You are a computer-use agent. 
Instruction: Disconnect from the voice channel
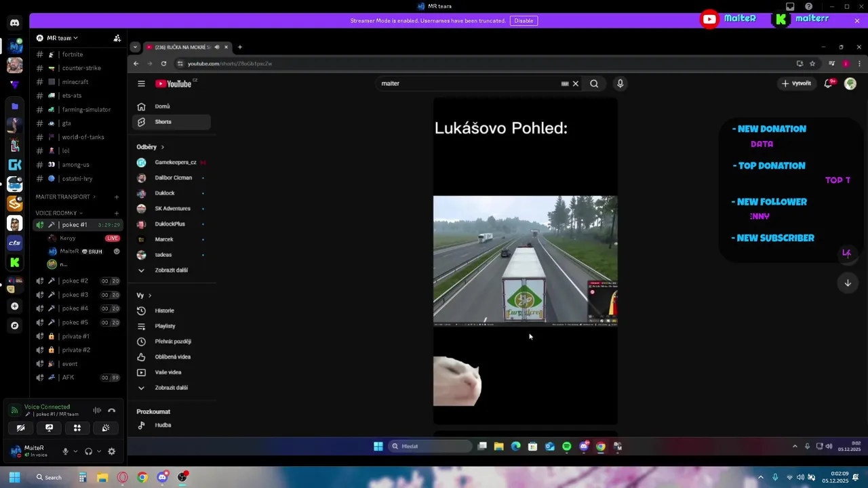[x=112, y=410]
